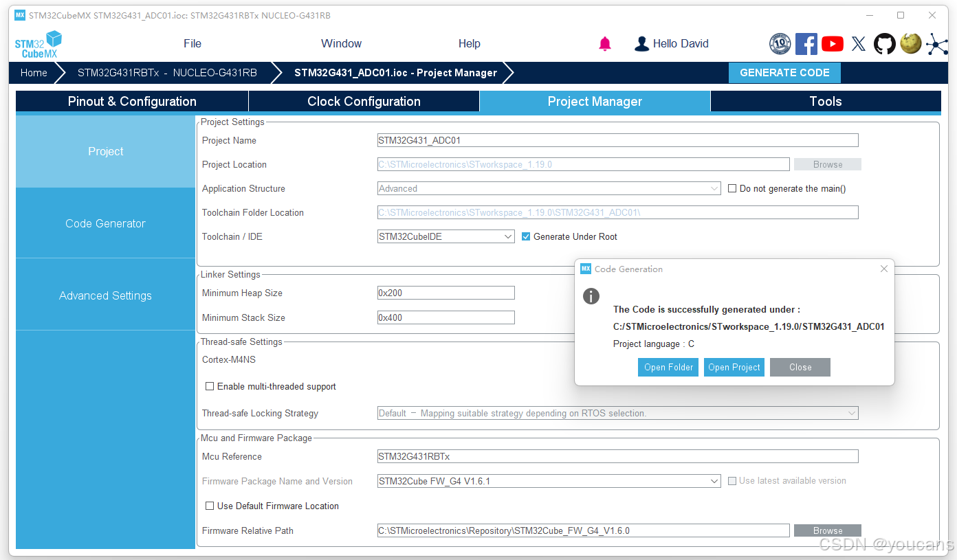Open the File menu
Image resolution: width=957 pixels, height=560 pixels.
click(x=192, y=44)
